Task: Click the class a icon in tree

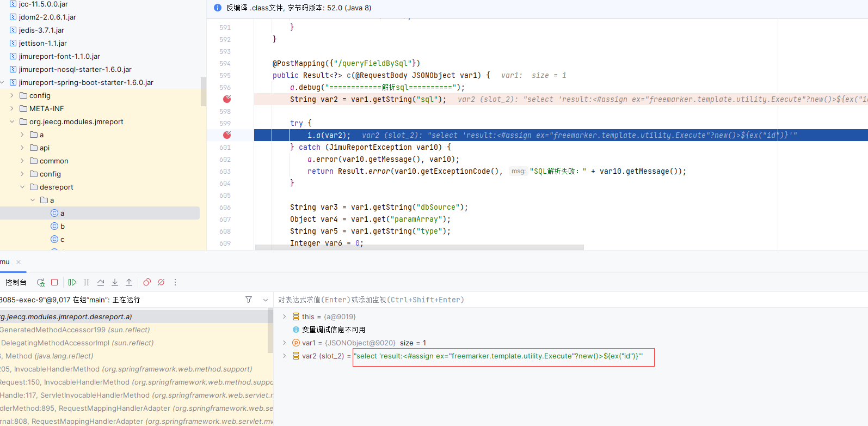Action: [54, 213]
